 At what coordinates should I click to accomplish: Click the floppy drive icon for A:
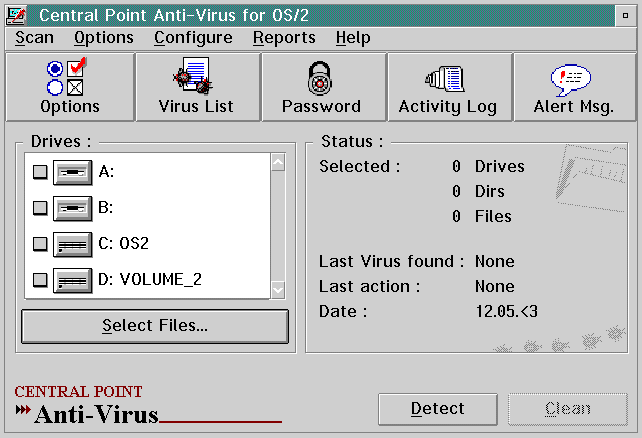[72, 172]
